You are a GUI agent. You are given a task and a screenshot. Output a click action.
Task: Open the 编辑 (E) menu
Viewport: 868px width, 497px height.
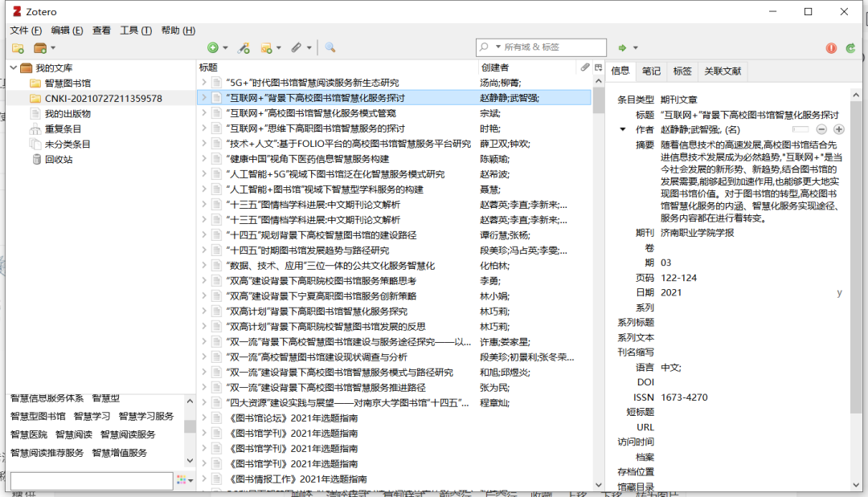click(67, 31)
